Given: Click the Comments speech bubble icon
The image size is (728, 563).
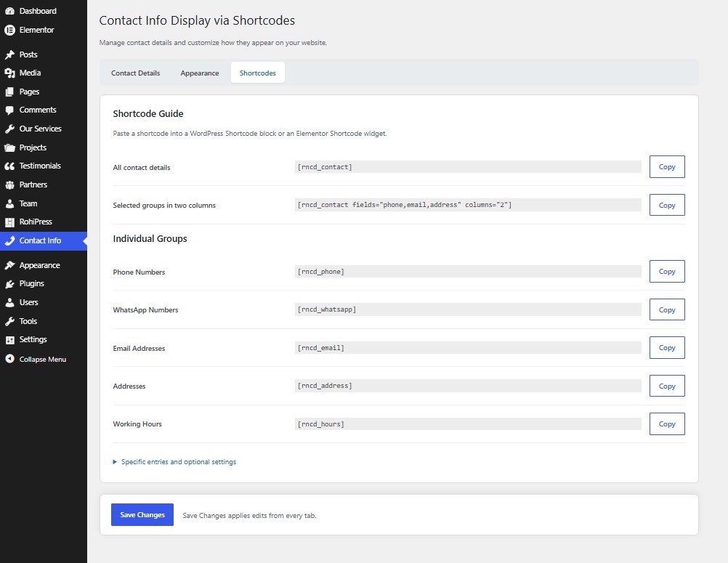Looking at the screenshot, I should (9, 110).
